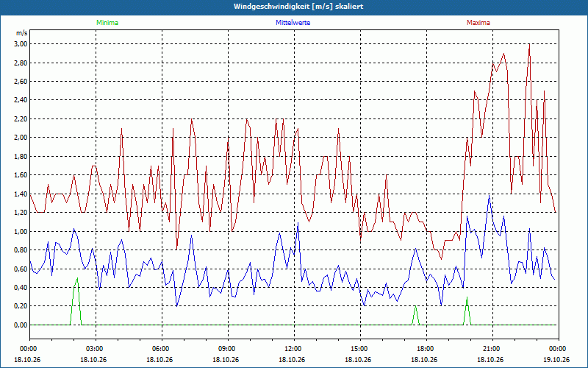Click the 03:00 time axis label
The image size is (588, 368).
coord(96,349)
